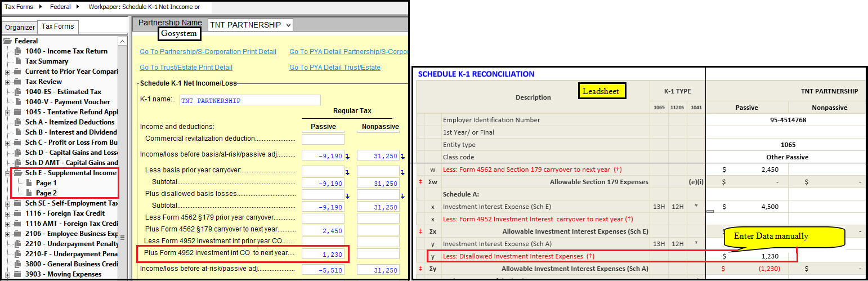Click drill-down arrow beside passive income -9,190

tap(348, 156)
